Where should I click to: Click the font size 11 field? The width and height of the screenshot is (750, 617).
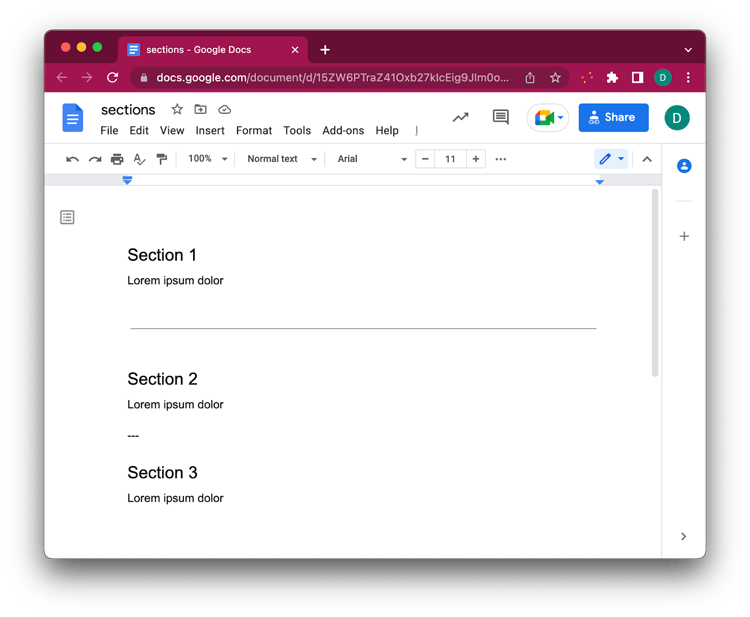(x=450, y=159)
